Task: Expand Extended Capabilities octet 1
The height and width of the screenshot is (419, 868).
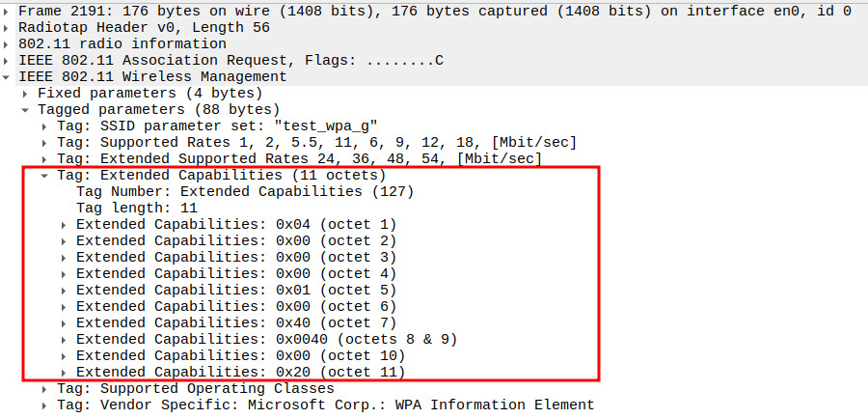Action: (x=65, y=224)
